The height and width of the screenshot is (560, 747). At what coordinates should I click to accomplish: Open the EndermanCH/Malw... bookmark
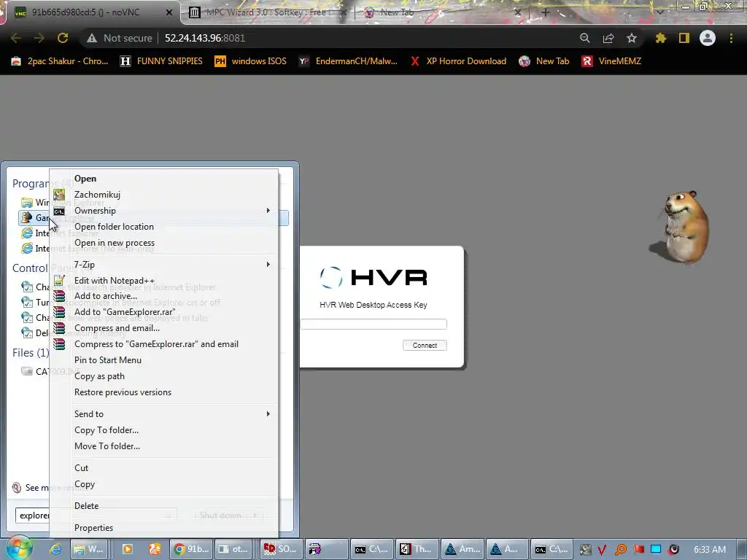pyautogui.click(x=348, y=61)
